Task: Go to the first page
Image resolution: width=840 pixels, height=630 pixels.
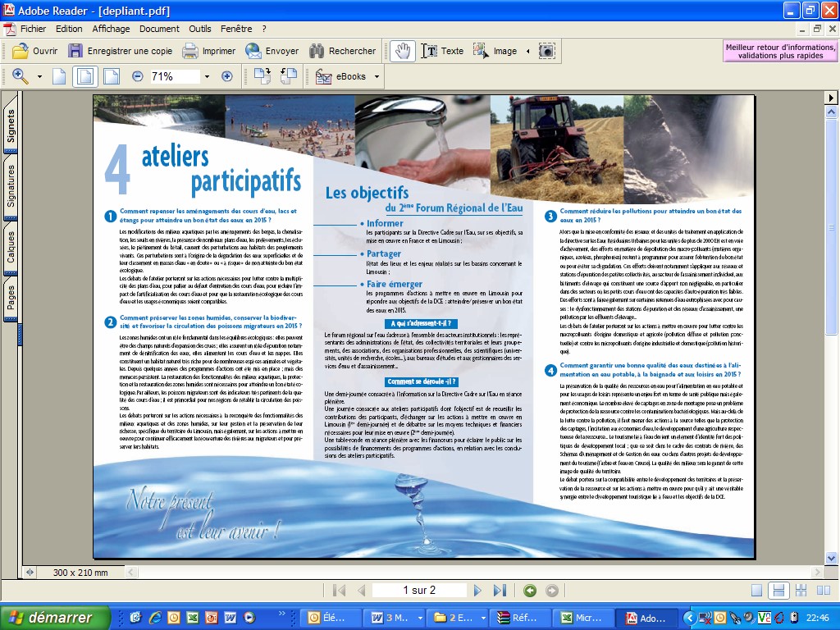Action: tap(339, 591)
